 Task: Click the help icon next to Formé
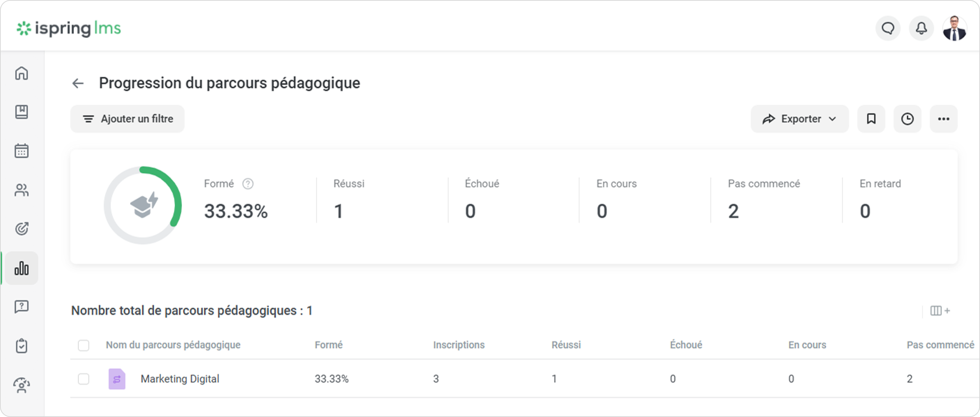tap(248, 184)
